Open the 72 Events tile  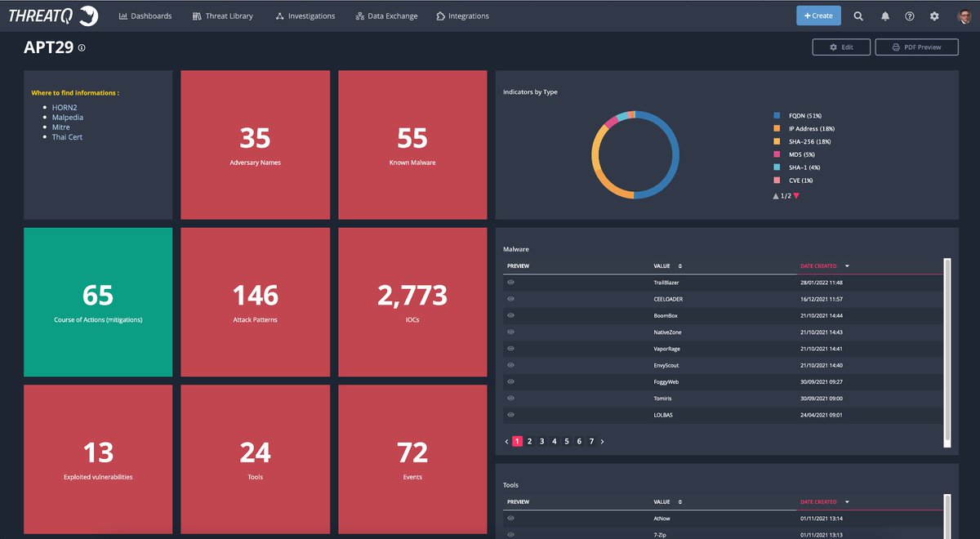(x=412, y=460)
